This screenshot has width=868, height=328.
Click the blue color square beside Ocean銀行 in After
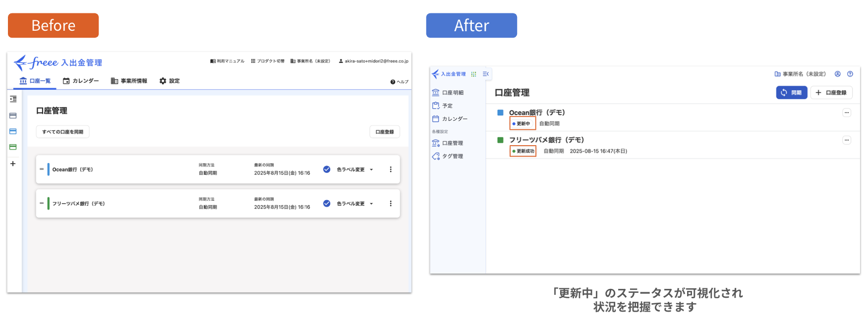pos(500,112)
